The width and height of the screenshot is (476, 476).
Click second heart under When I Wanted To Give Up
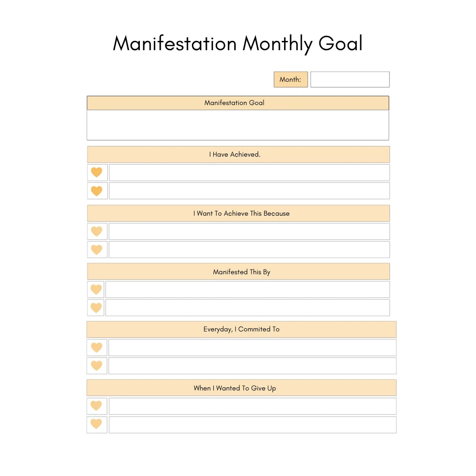96,424
